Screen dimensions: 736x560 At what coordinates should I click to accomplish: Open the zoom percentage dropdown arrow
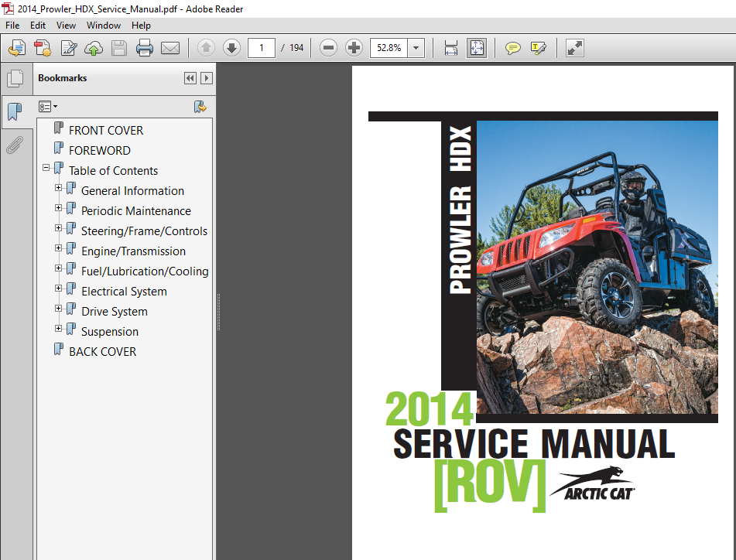pos(416,48)
